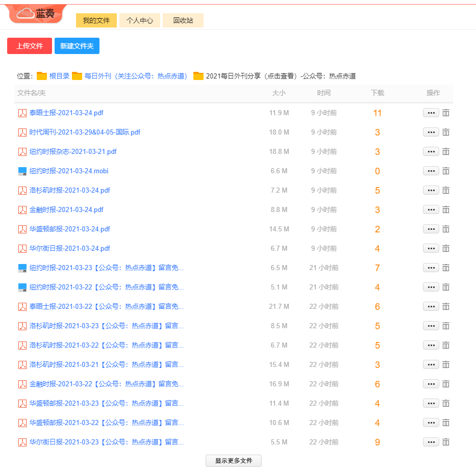Click the 上传文件 button

tap(30, 46)
